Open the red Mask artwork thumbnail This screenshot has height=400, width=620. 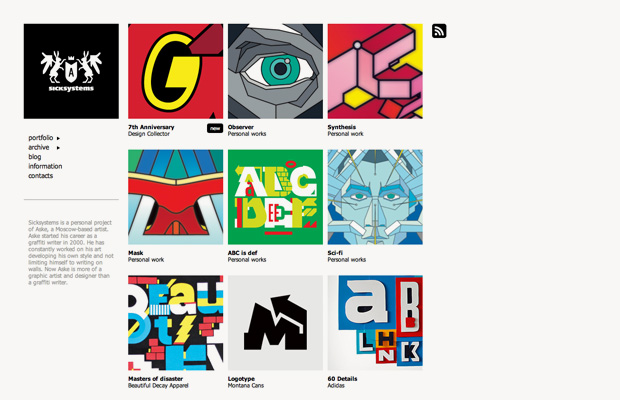pos(176,197)
